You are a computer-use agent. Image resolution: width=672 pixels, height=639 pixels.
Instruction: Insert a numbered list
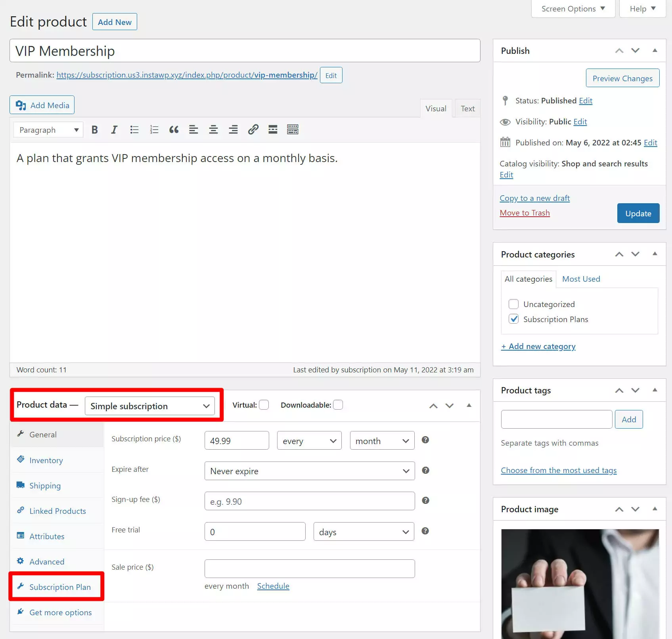click(x=154, y=130)
